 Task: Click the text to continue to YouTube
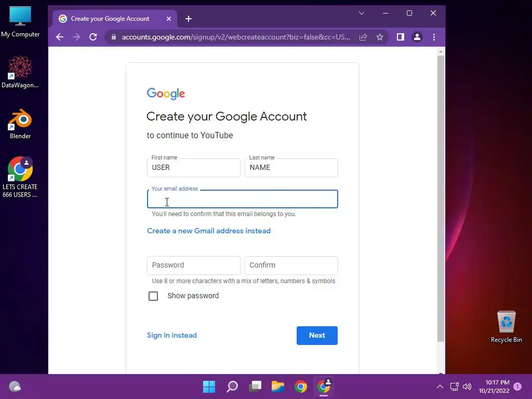click(x=190, y=136)
